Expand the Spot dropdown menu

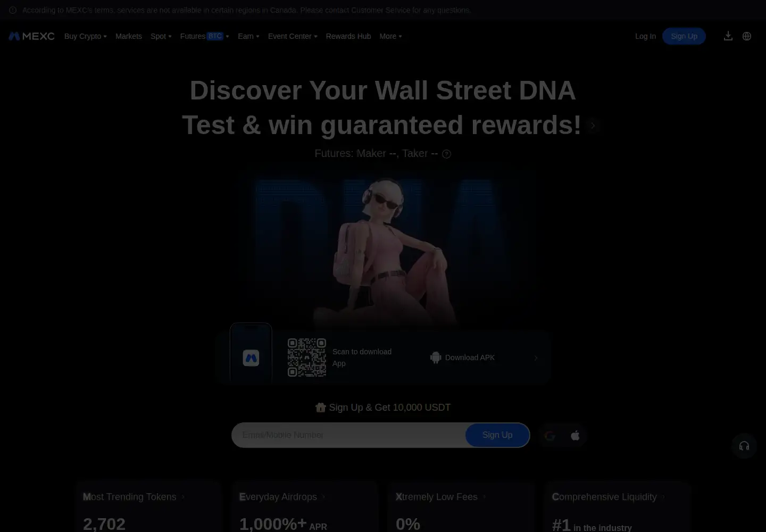tap(161, 36)
